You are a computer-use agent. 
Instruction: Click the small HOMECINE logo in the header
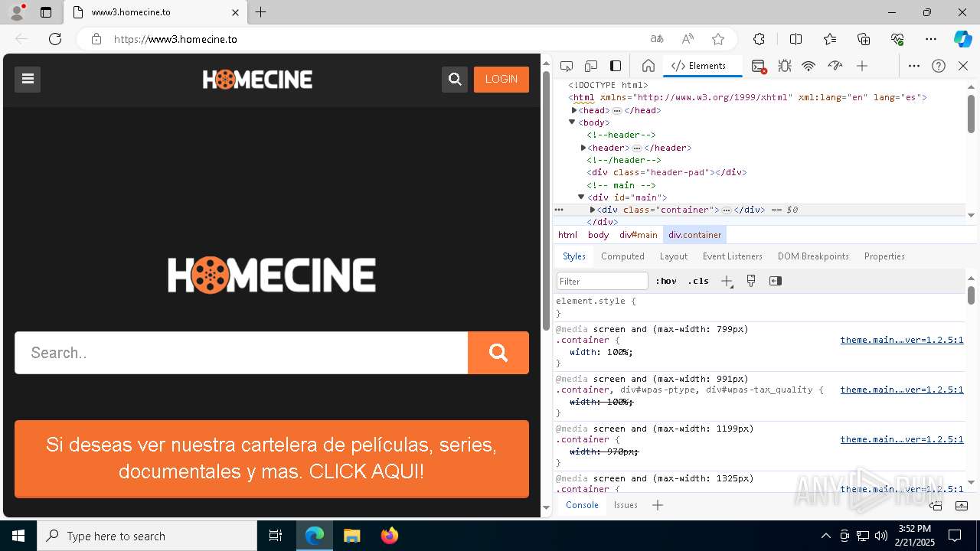[257, 79]
